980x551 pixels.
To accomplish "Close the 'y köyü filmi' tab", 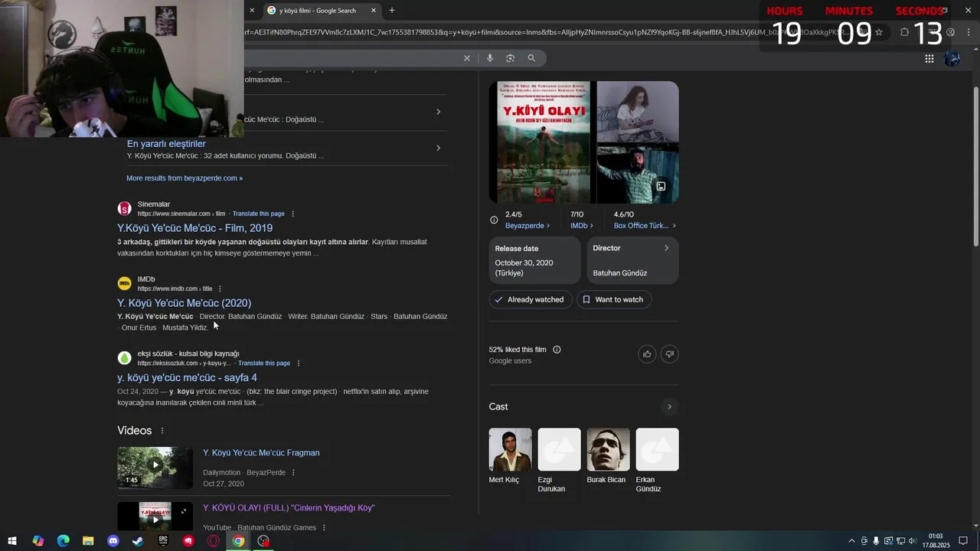I will tap(374, 10).
